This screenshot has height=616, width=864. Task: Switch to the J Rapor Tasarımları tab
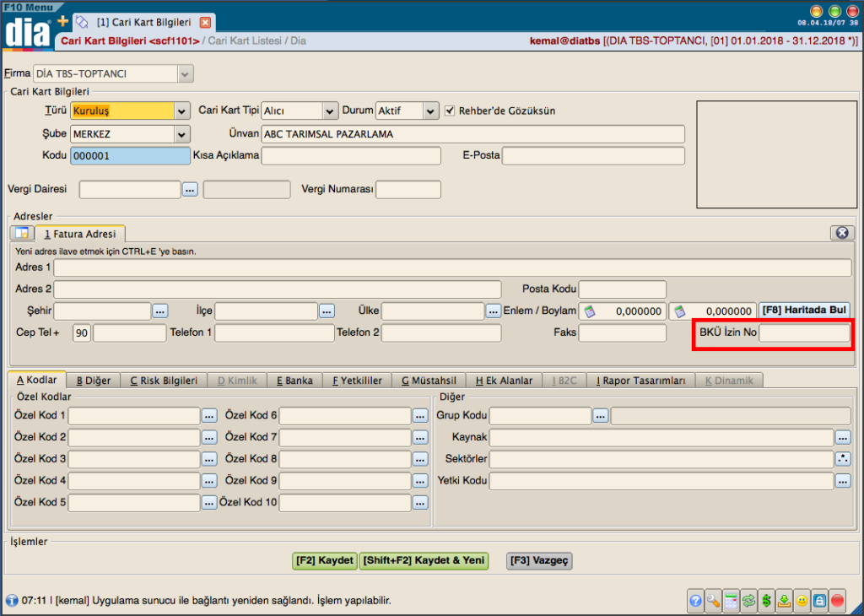pyautogui.click(x=641, y=381)
